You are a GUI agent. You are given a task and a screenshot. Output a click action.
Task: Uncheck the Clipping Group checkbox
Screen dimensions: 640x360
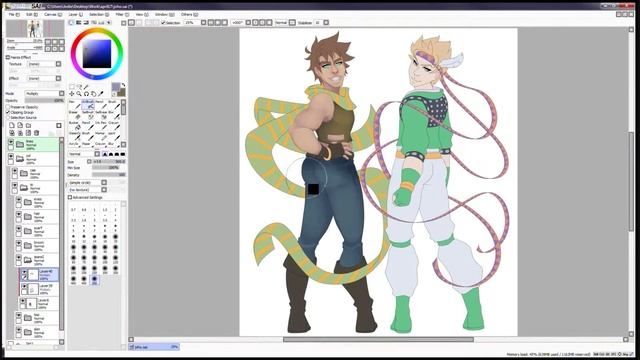tap(8, 112)
